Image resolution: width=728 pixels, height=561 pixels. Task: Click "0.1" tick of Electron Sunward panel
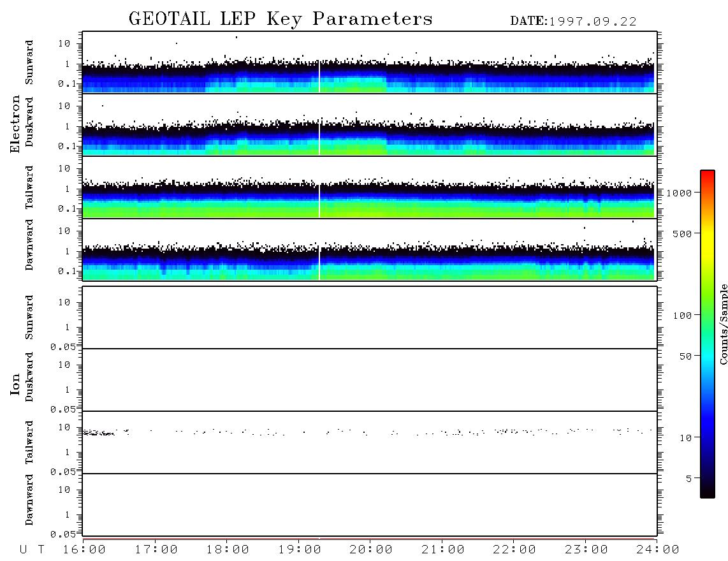pyautogui.click(x=67, y=84)
